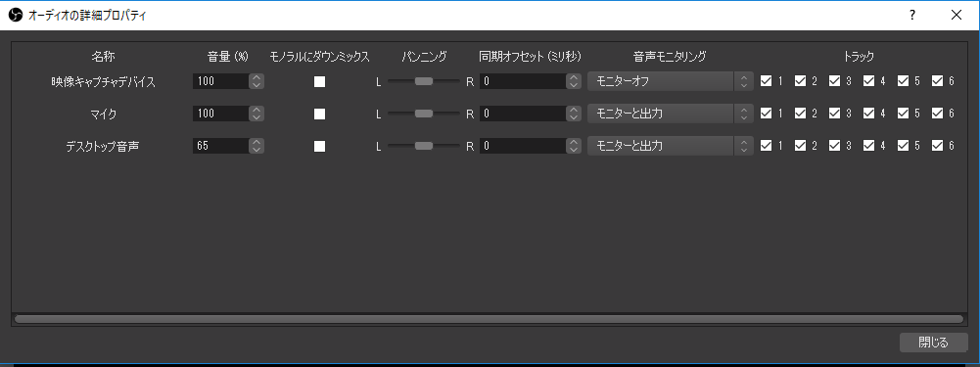Uncheck track 5 for 映像キャプチャデバイス

point(903,80)
